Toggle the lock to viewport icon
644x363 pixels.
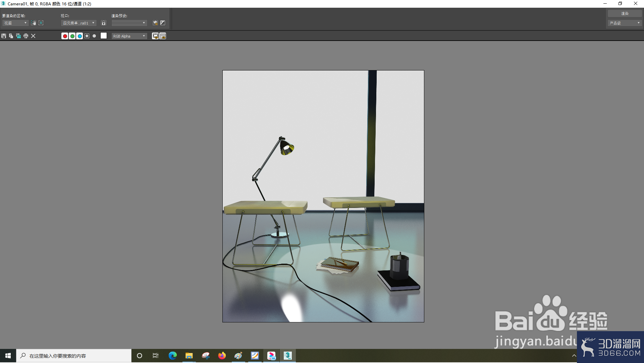tap(104, 23)
